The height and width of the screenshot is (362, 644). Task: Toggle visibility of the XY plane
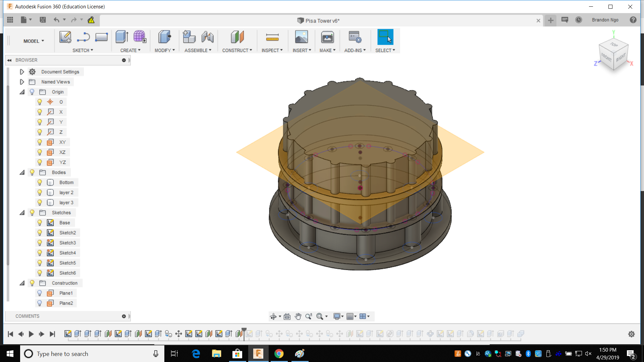(40, 142)
